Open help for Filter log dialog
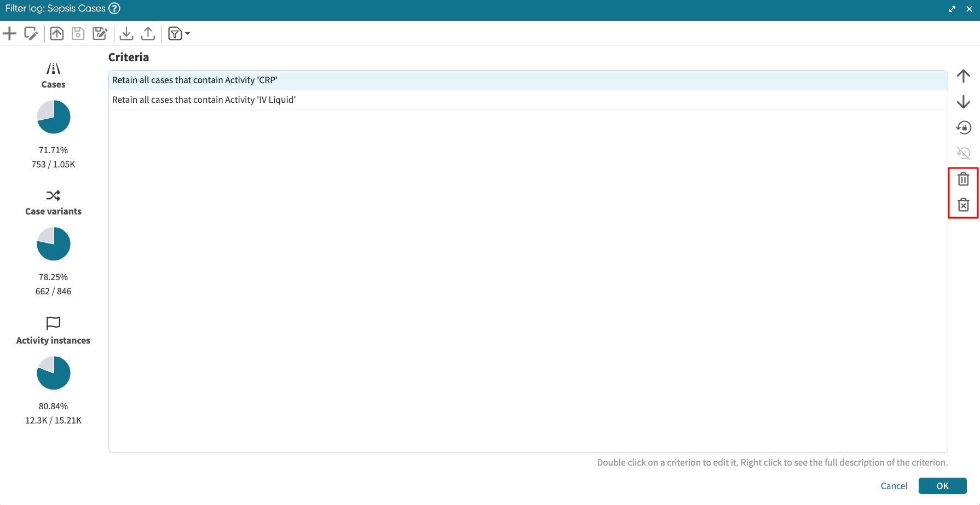This screenshot has height=505, width=980. (114, 9)
